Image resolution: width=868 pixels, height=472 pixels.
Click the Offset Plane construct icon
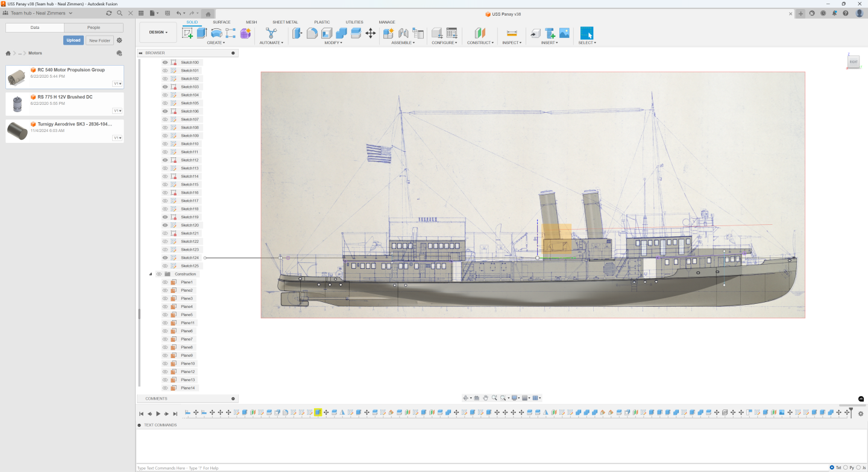pos(480,33)
